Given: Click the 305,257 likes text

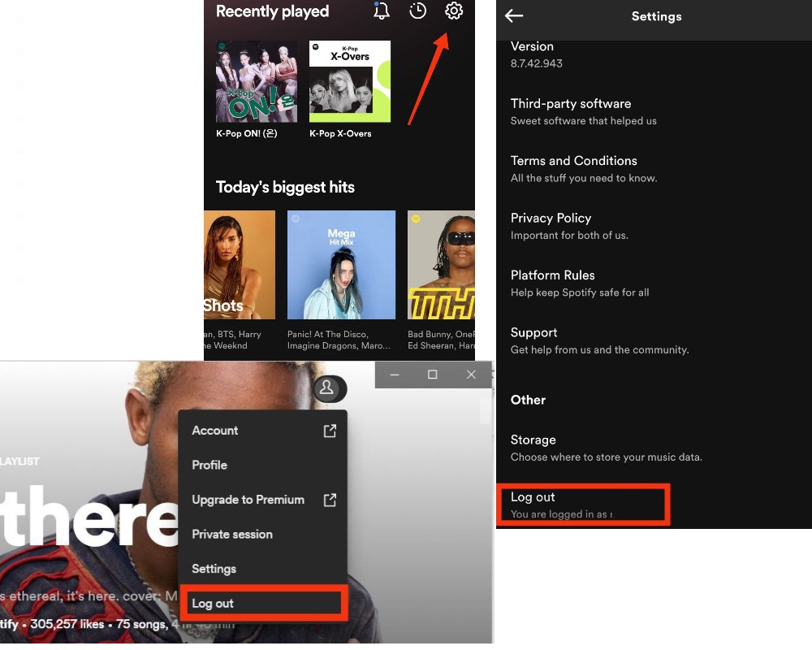Looking at the screenshot, I should (x=67, y=624).
